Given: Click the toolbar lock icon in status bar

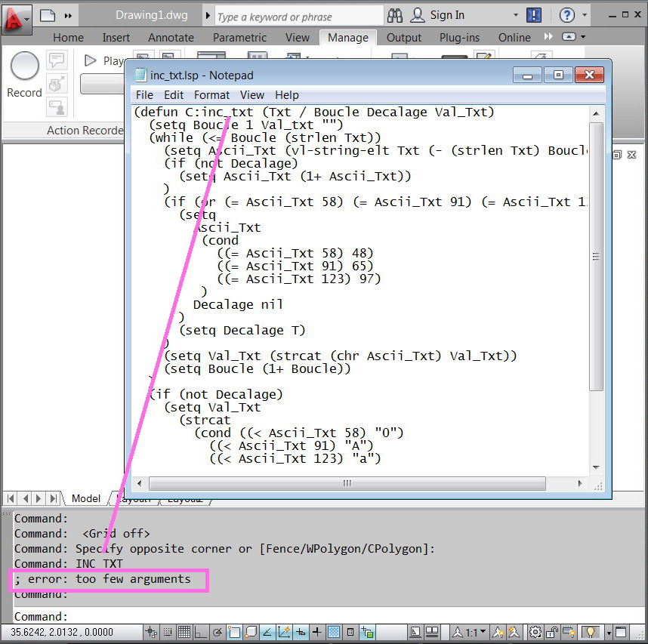Looking at the screenshot, I should 552,633.
